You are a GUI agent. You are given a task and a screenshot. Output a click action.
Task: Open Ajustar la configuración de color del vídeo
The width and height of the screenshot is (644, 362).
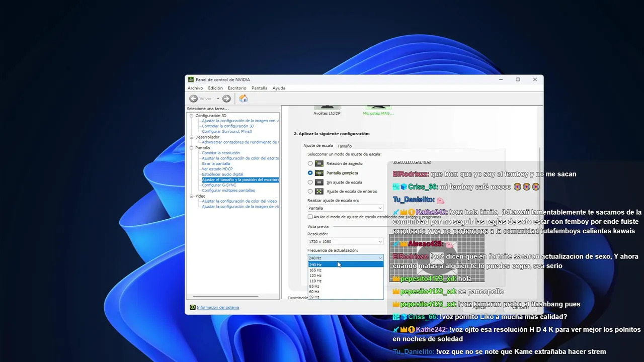click(239, 201)
